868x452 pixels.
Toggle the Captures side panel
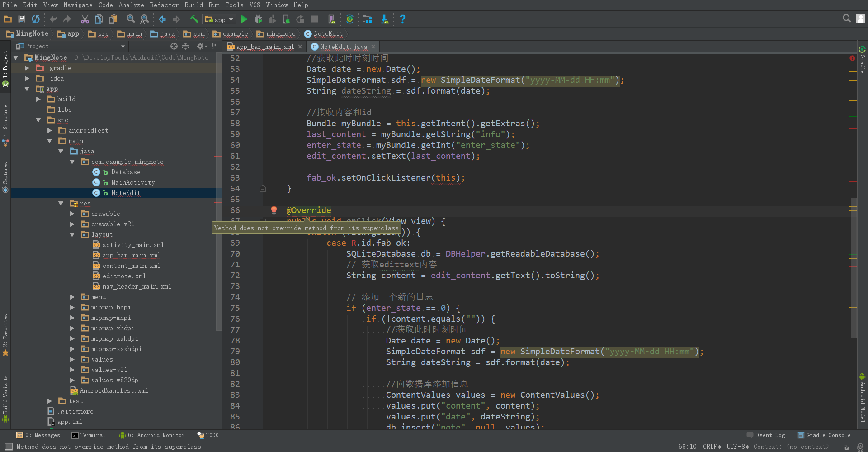point(5,177)
